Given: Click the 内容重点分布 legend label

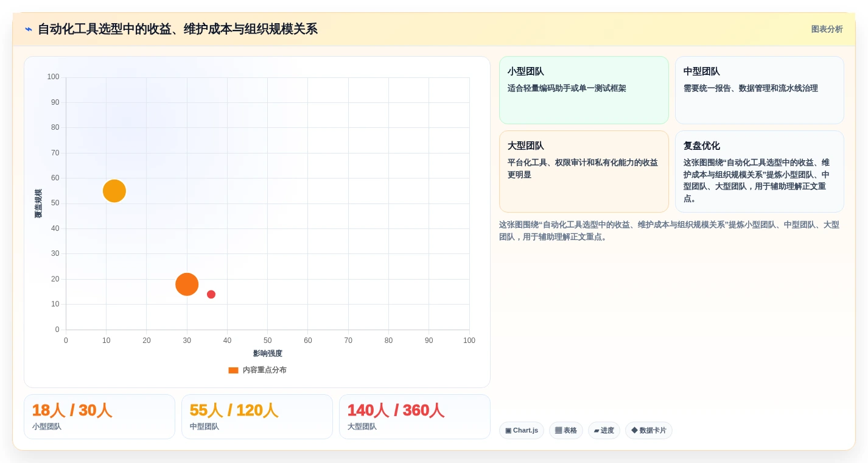Looking at the screenshot, I should point(264,370).
